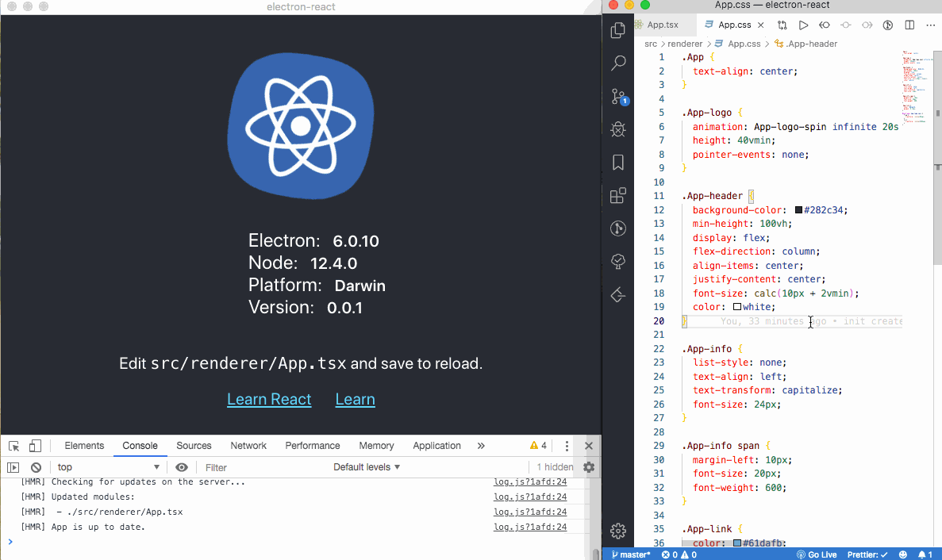Open the #282c34 color swatch picker
942x560 pixels.
[798, 210]
